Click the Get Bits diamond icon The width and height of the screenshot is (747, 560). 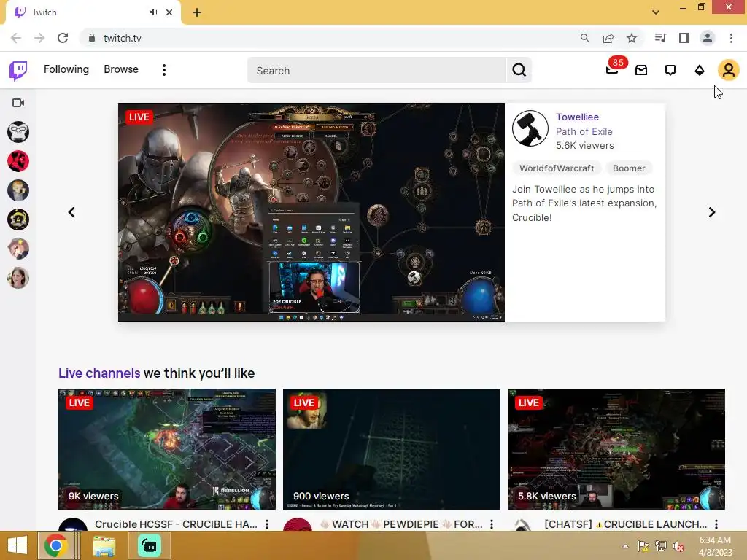[x=700, y=71]
